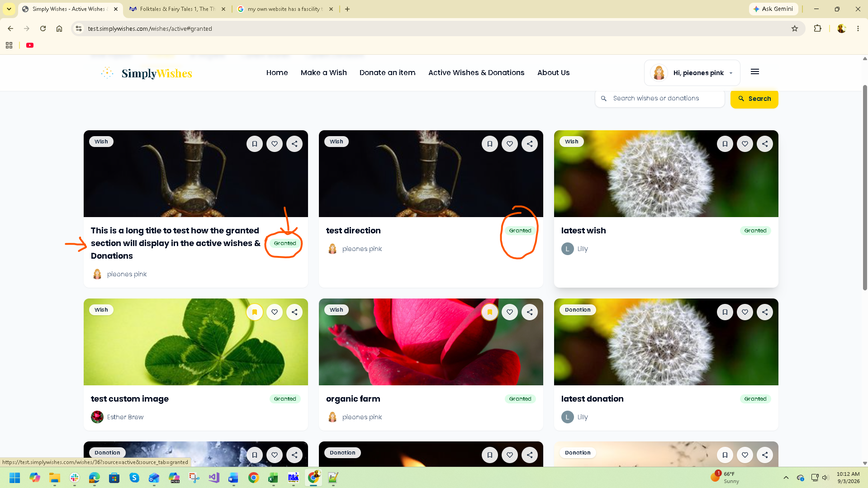Go back to the previous page
Screen dimensions: 868x488
(x=10, y=28)
